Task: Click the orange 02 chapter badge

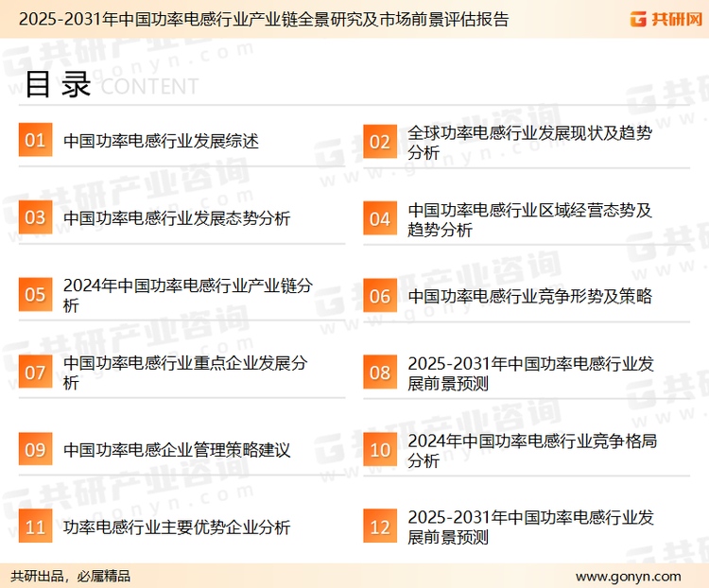Action: pos(380,142)
